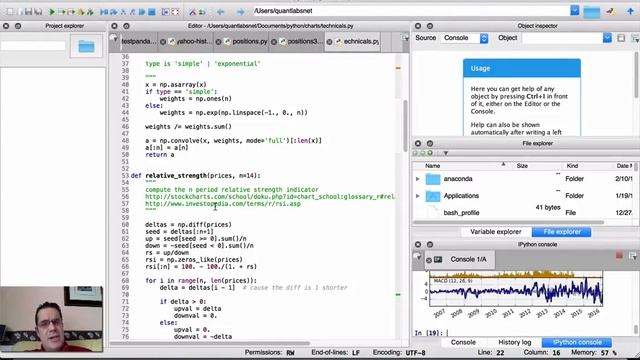Click the Fullscreen mode toolbar icon
Viewport: 640px width, 360px height.
176,12
